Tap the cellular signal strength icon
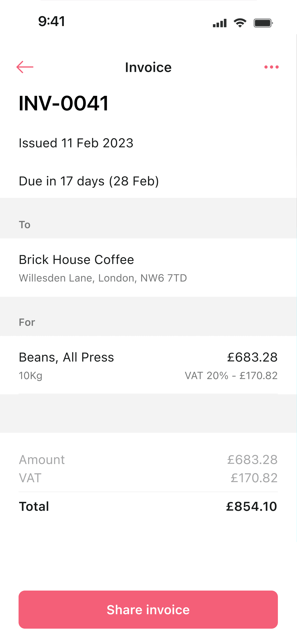The image size is (297, 644). point(219,23)
